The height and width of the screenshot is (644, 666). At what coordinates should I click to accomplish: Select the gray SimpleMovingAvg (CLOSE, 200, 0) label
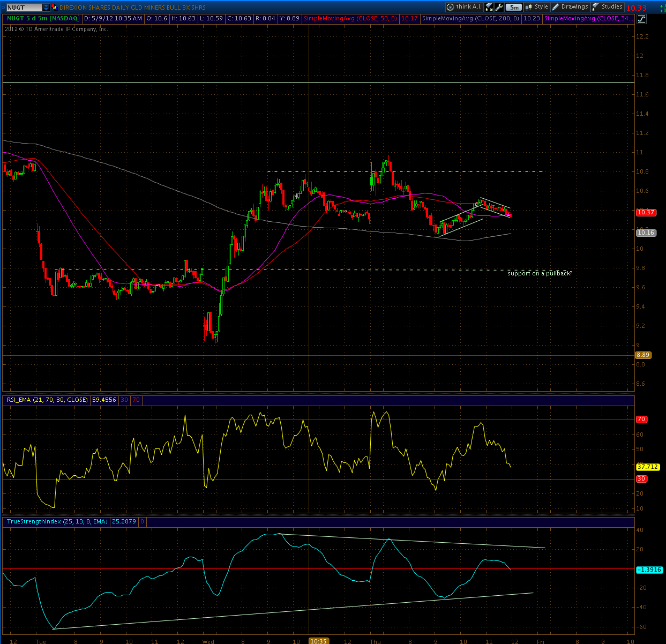[x=470, y=18]
